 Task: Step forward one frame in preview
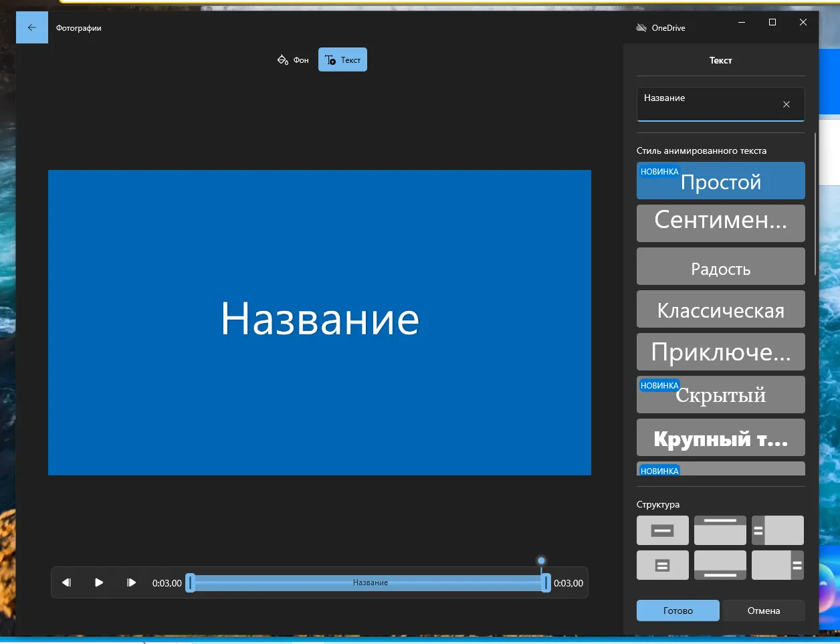click(131, 582)
